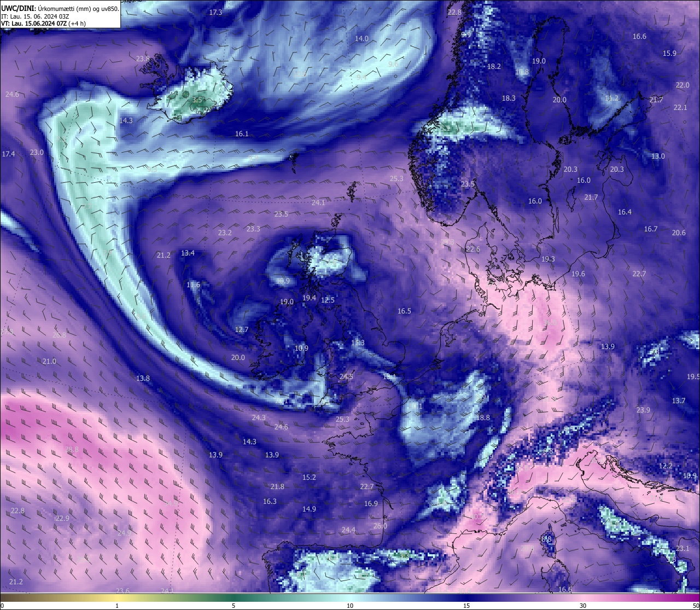700x610 pixels.
Task: Select the 20.6 value at the right edge
Action: click(x=678, y=233)
